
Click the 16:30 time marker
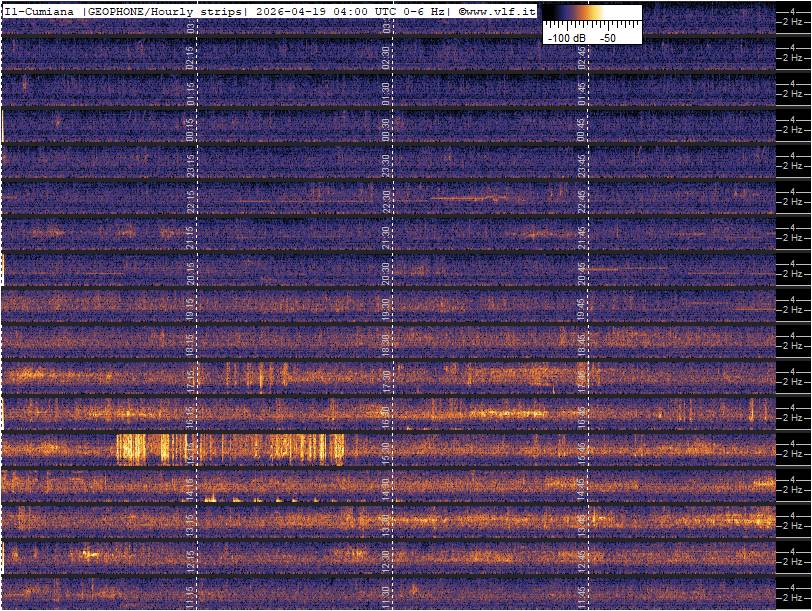tap(386, 419)
